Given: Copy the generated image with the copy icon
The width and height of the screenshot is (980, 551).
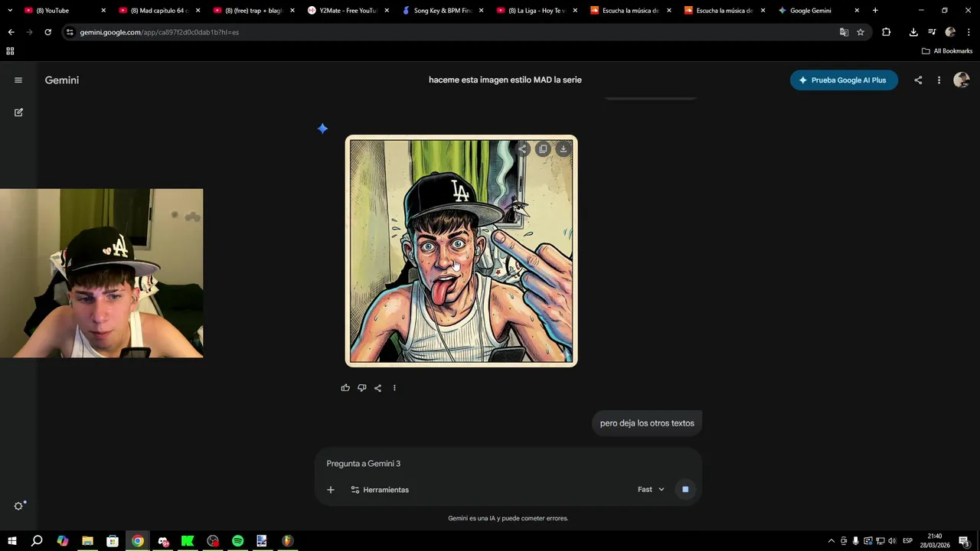Looking at the screenshot, I should 543,149.
